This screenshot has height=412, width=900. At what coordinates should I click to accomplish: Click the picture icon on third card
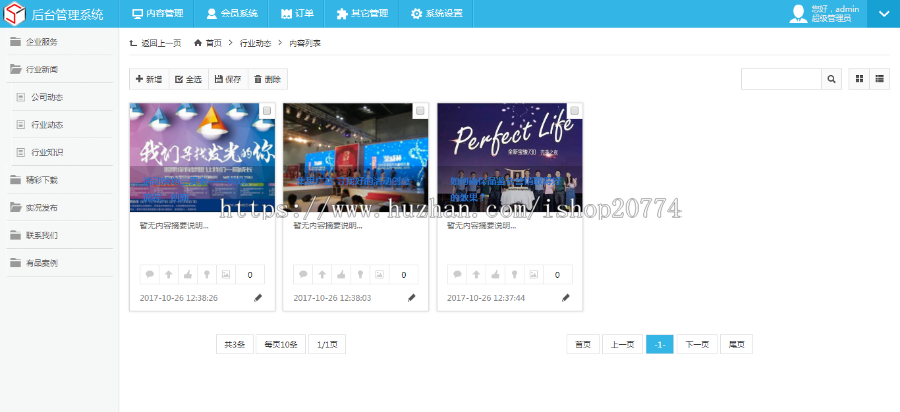[533, 274]
